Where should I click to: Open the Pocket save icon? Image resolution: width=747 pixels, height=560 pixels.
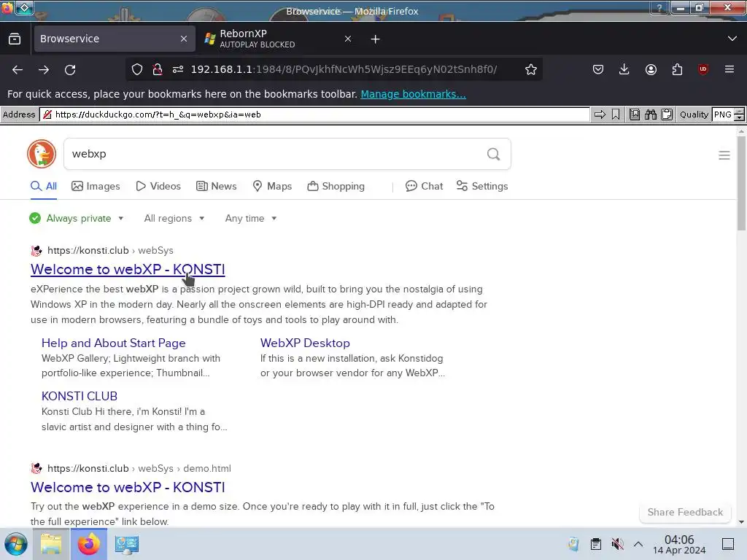(598, 69)
